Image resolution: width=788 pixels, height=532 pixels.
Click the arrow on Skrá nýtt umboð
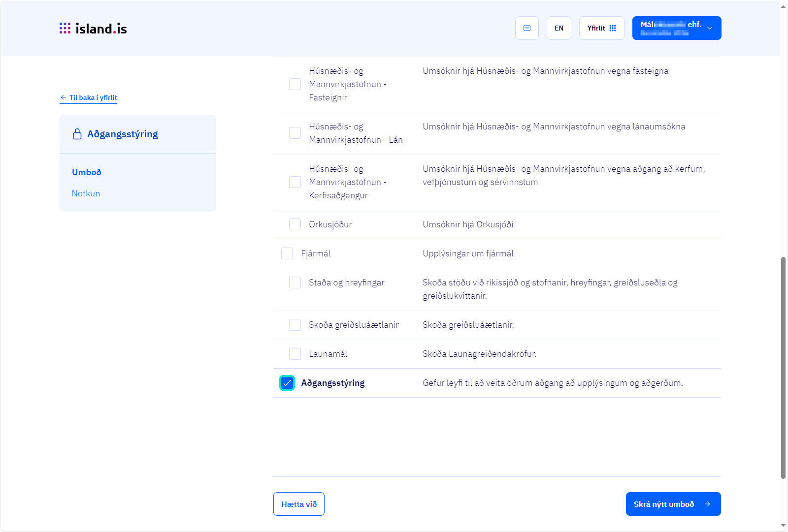pyautogui.click(x=707, y=504)
